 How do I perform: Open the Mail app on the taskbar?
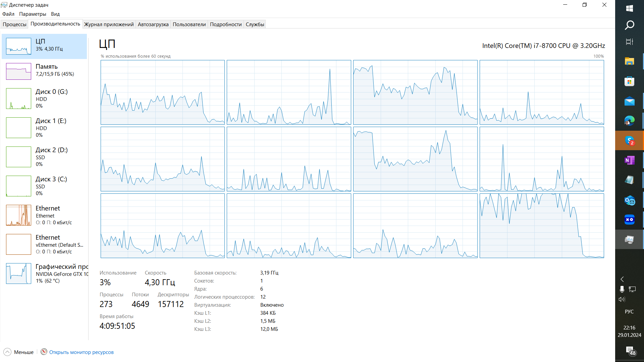click(629, 101)
